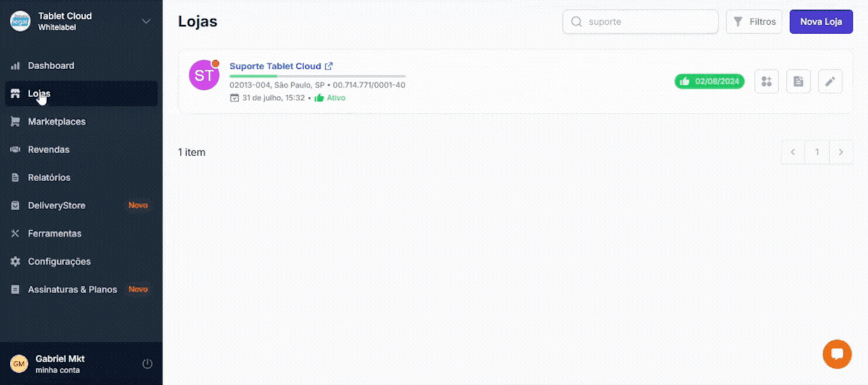Click the store document icon button
Screen dimensions: 868x385
click(x=798, y=81)
